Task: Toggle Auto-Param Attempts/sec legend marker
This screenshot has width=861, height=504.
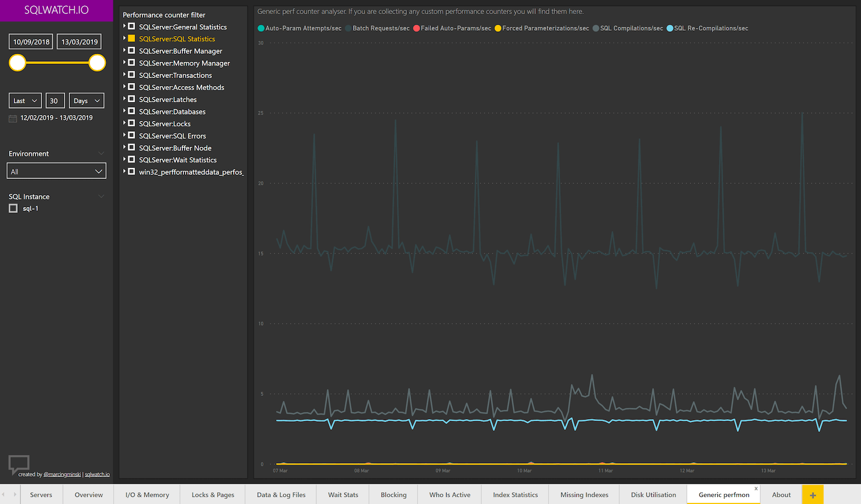Action: (x=261, y=29)
